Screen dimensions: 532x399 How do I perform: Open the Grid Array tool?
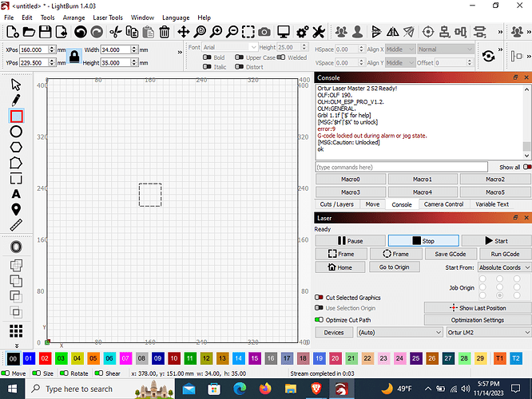(16, 331)
